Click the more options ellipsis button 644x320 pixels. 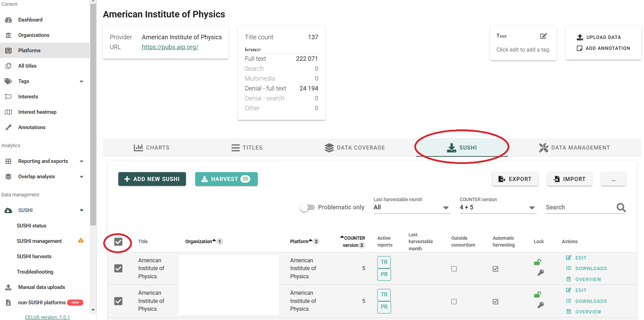(614, 179)
